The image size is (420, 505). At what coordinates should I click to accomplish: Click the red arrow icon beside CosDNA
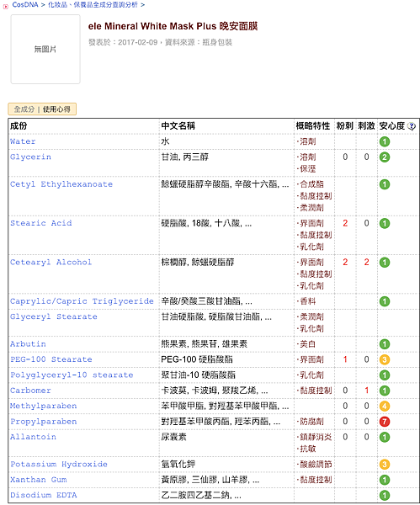click(6, 6)
